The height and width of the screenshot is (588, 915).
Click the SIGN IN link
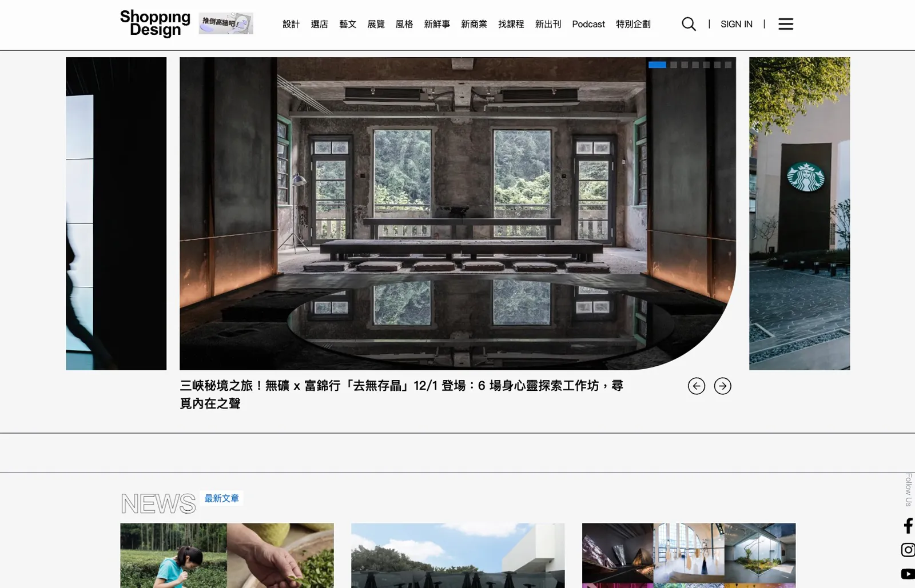(737, 24)
